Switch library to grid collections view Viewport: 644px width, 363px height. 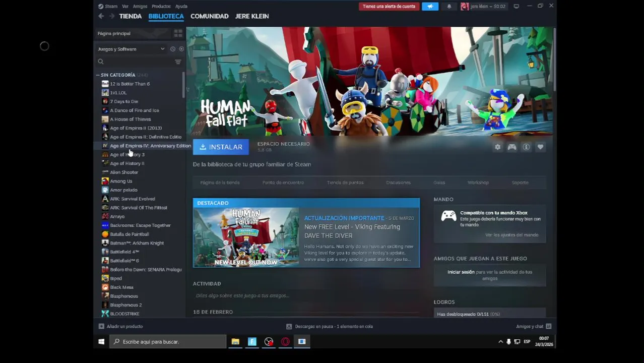point(178,33)
